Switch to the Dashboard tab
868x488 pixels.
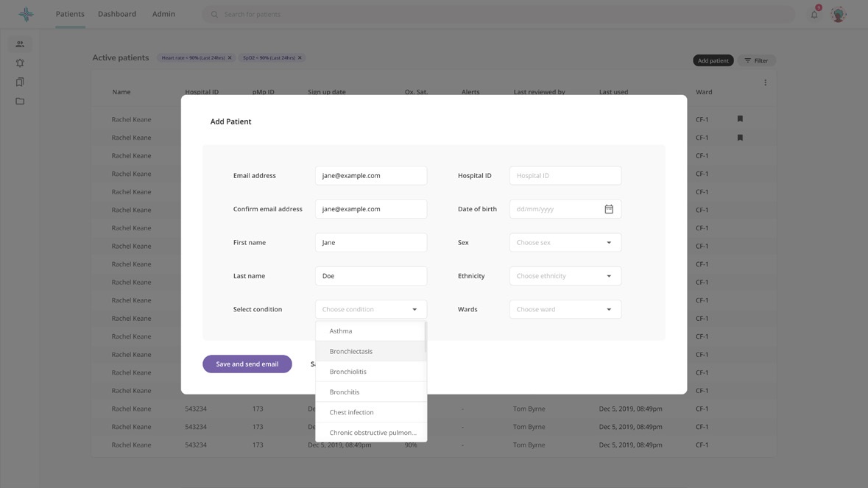[x=117, y=14]
